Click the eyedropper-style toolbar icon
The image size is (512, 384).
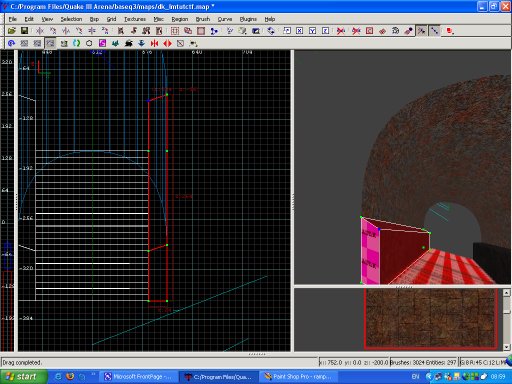click(408, 31)
